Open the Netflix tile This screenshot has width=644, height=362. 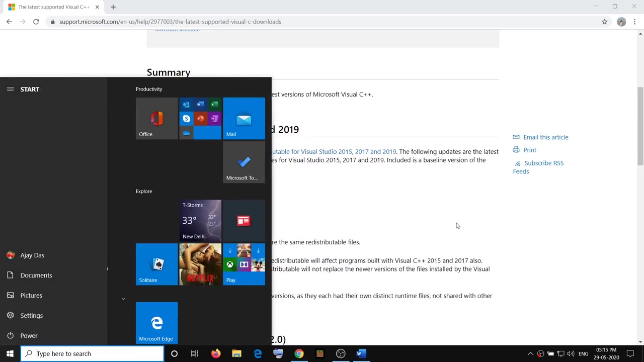coord(200,264)
